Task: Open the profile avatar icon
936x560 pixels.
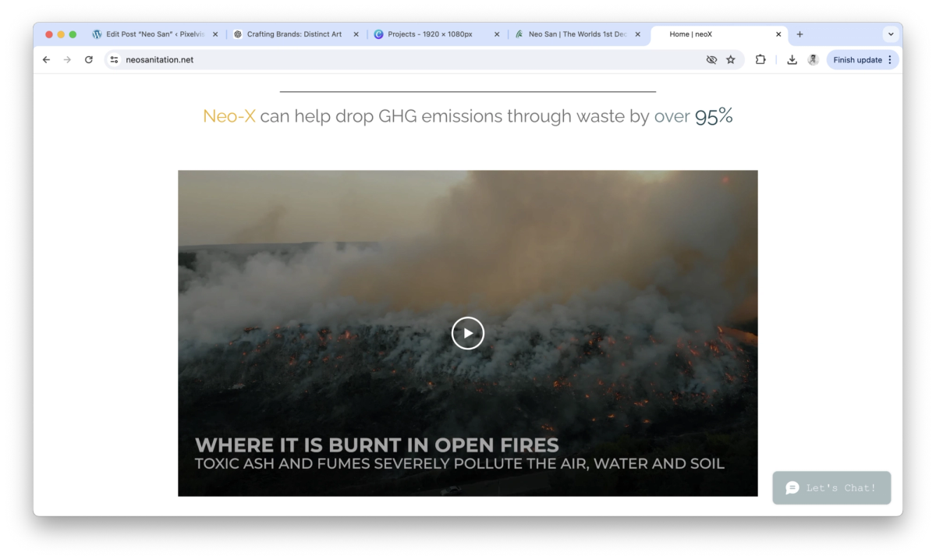Action: [813, 59]
